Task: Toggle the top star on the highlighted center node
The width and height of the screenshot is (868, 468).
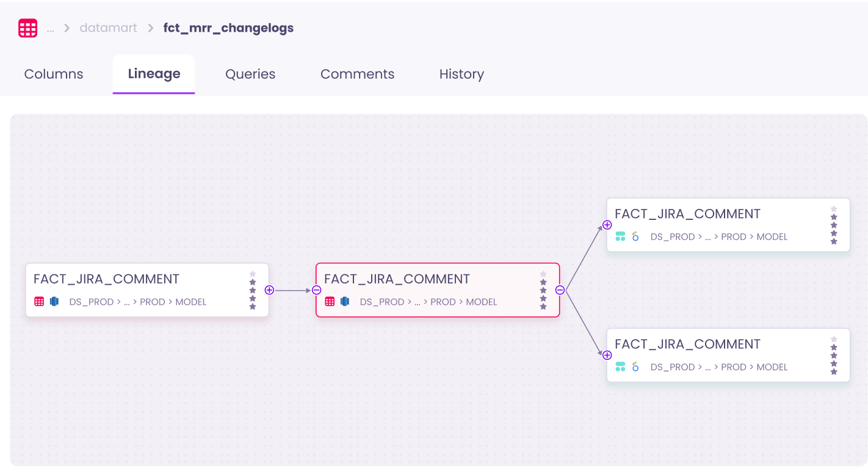Action: point(543,274)
